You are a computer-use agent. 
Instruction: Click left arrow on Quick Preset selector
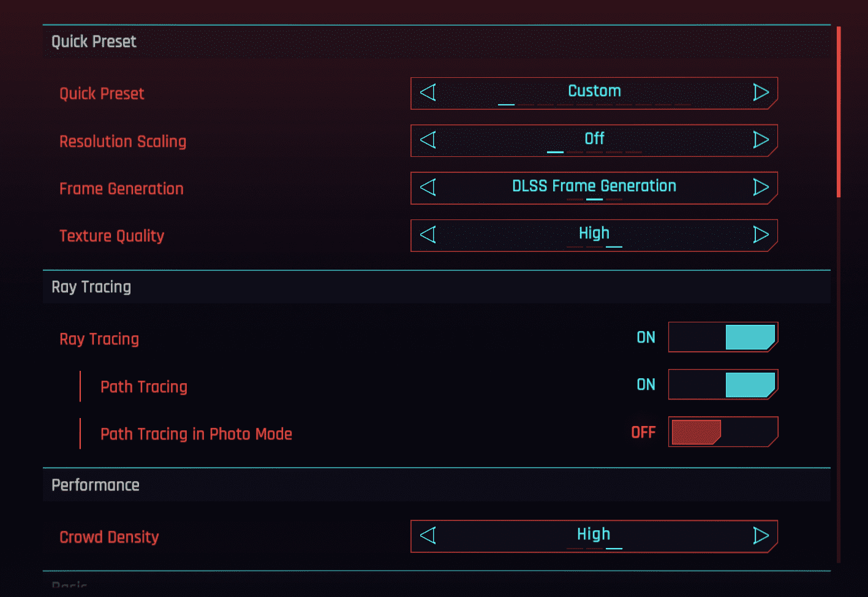(x=428, y=93)
